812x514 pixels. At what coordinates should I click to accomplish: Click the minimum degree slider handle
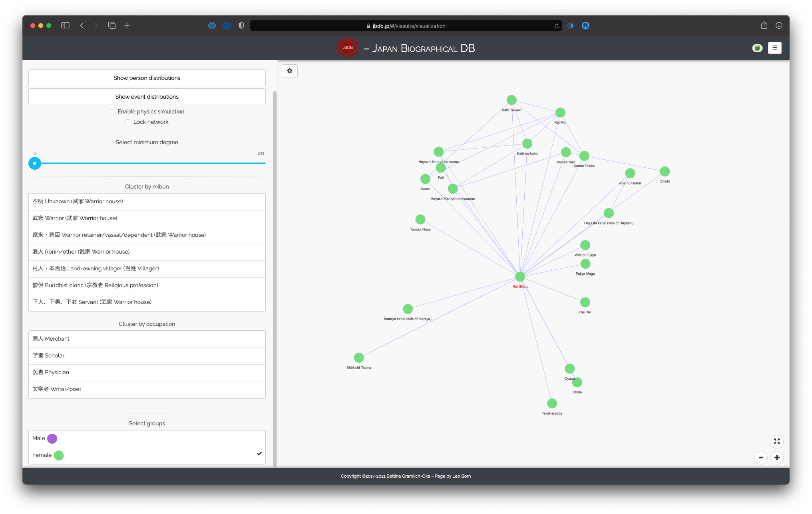point(35,163)
